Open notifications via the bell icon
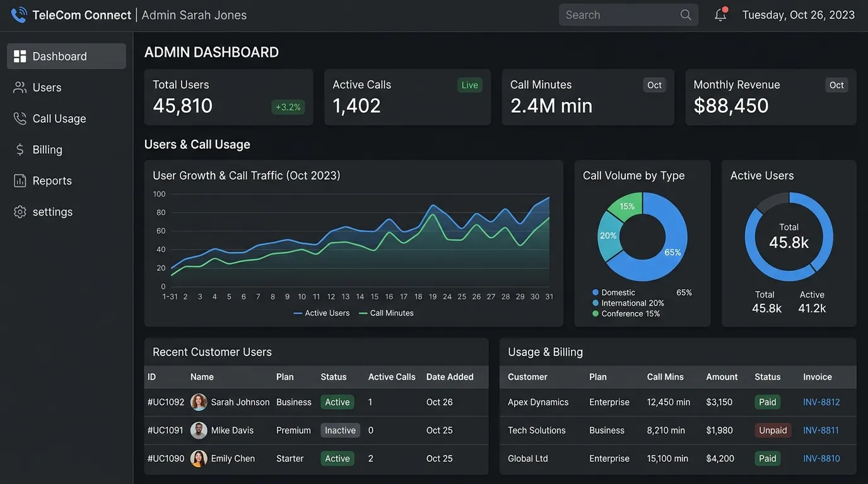 (720, 14)
